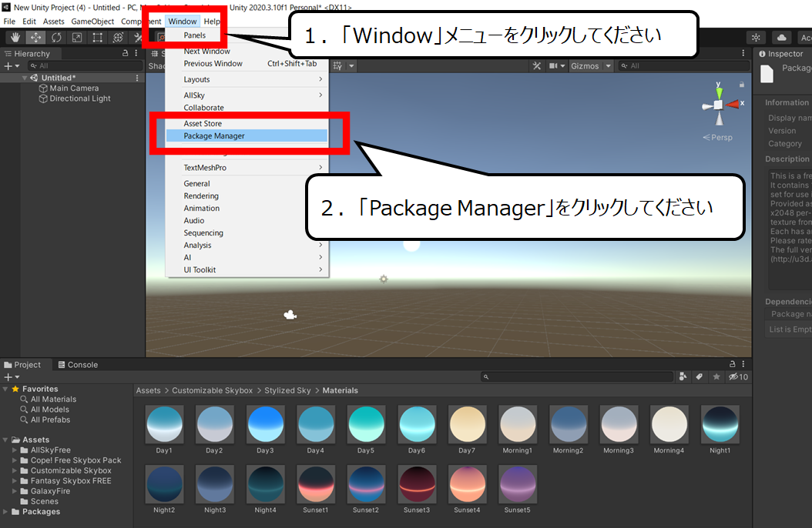Screen dimensions: 812x528
Task: Open Hierarchy create plus dropdown
Action: point(12,65)
